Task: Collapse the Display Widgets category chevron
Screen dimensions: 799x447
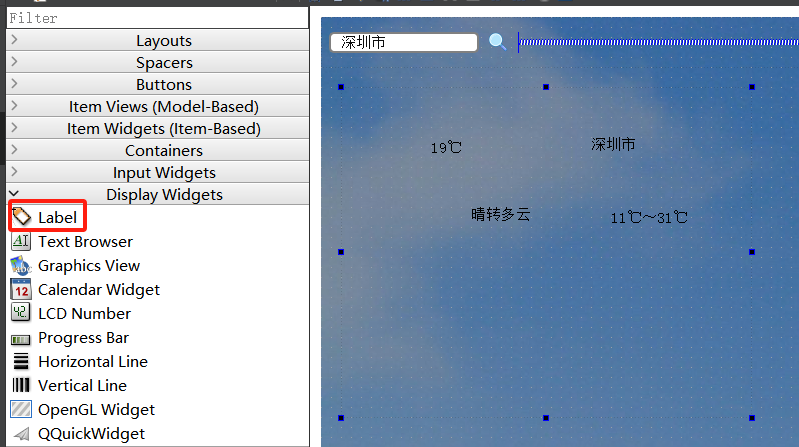Action: [x=14, y=193]
